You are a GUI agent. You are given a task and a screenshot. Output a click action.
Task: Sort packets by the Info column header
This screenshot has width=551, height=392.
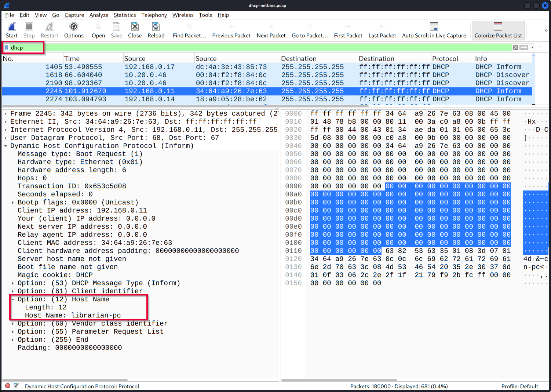point(503,58)
